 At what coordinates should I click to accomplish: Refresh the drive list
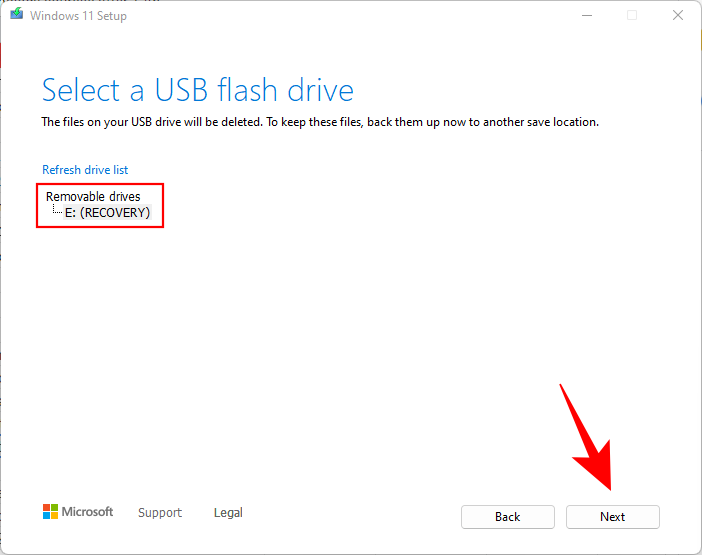point(85,170)
